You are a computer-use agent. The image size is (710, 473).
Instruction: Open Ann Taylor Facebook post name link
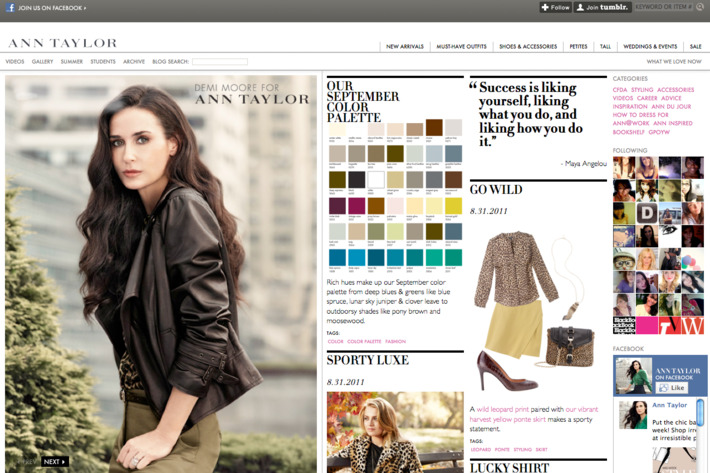669,405
